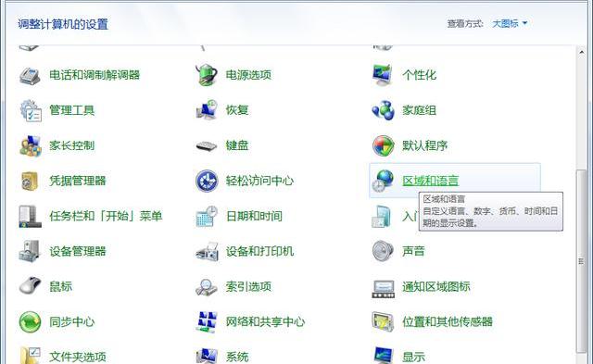Viewport: 593px width, 364px height.
Task: Click the 凭据管理器 safe icon
Action: [x=30, y=181]
